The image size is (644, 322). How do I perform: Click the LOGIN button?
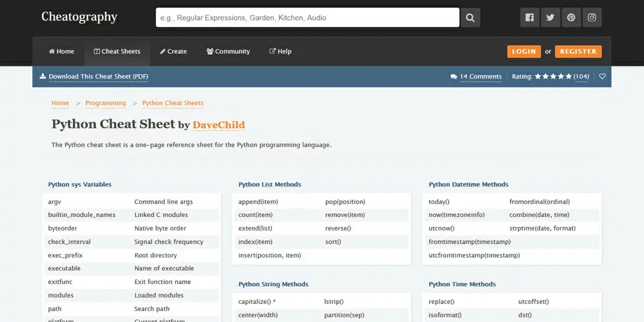524,52
